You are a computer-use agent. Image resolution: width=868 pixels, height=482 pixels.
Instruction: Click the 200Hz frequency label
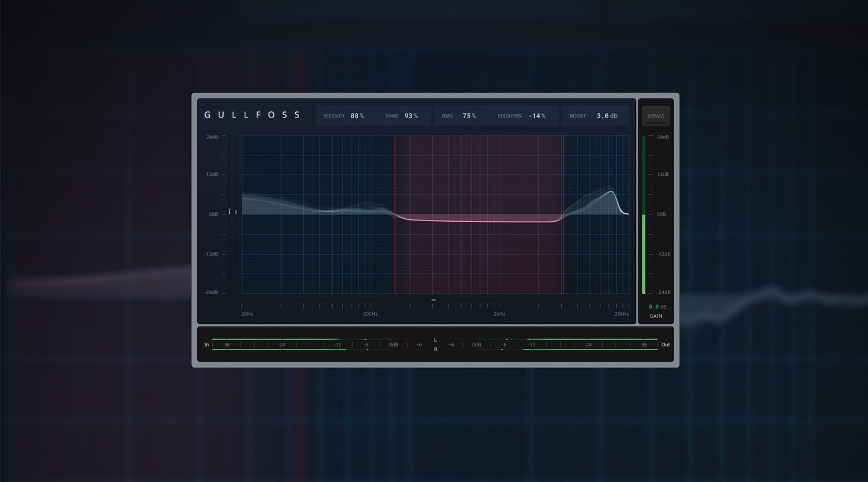[370, 314]
